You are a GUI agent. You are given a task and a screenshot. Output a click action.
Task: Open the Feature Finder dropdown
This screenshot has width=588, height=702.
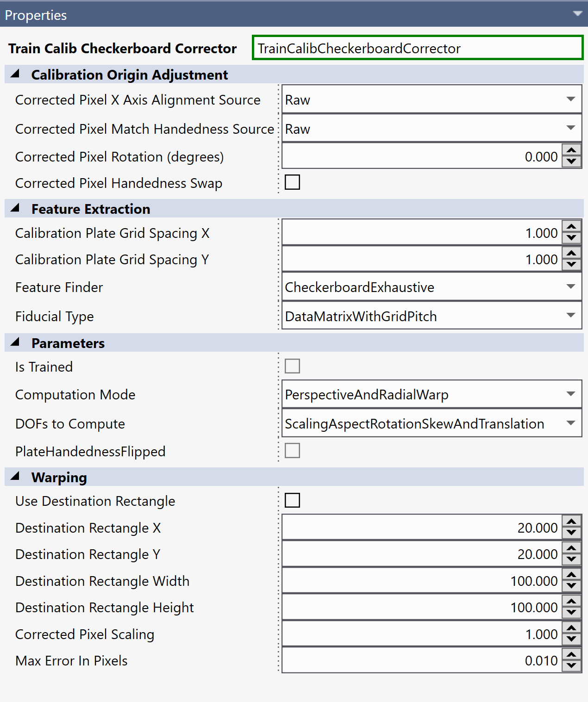[570, 287]
